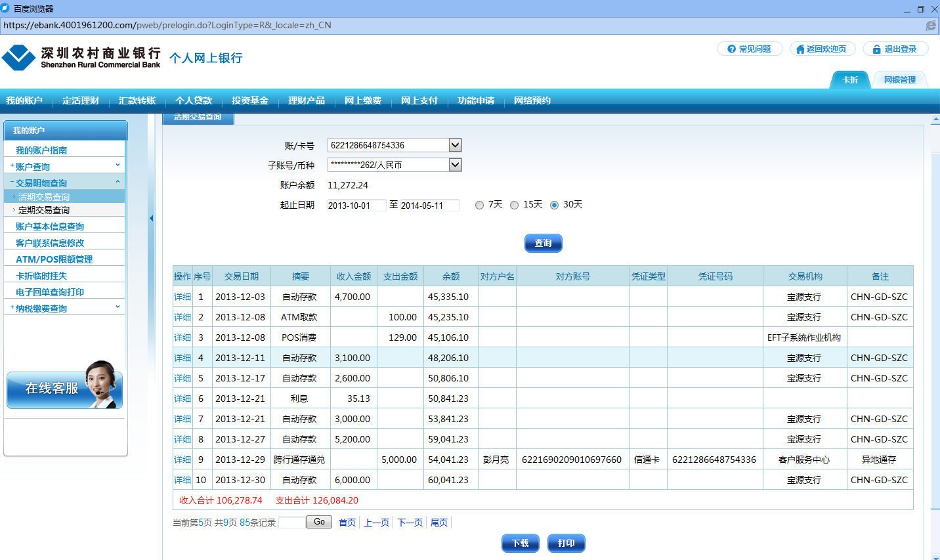The height and width of the screenshot is (560, 940).
Task: Collapse the sidebar with the arrow handle
Action: pyautogui.click(x=151, y=219)
